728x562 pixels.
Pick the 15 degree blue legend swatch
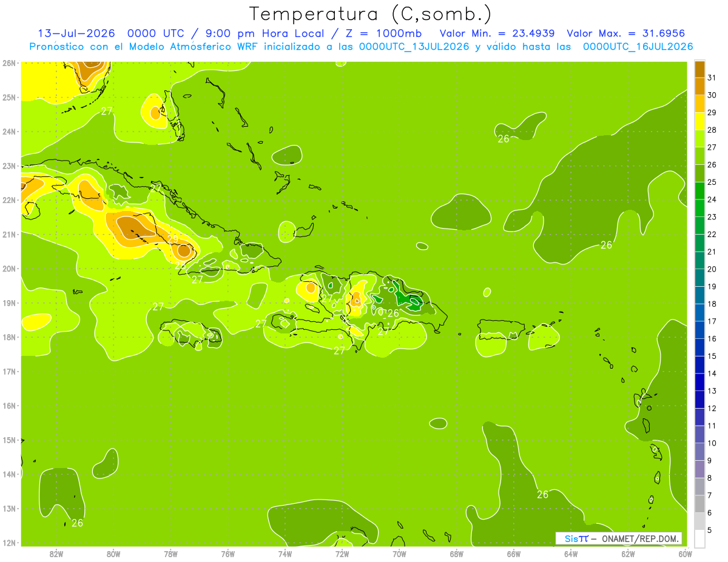point(699,347)
